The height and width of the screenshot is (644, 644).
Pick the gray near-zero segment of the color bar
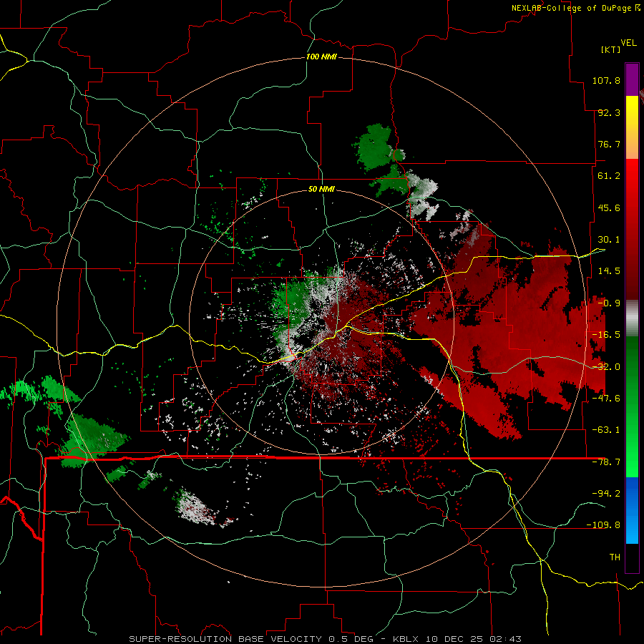(x=632, y=318)
